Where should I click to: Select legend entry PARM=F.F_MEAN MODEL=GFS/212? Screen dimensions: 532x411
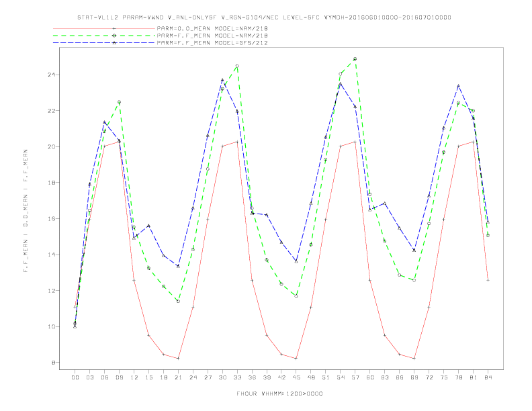[x=212, y=43]
